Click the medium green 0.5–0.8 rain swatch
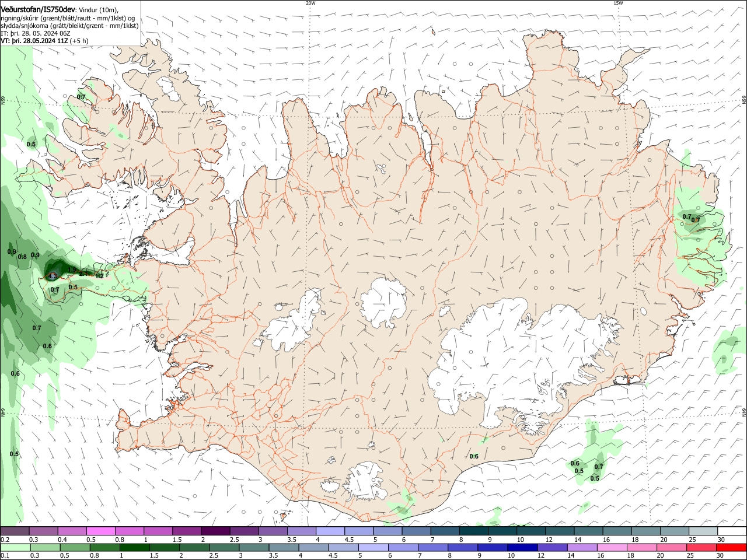The height and width of the screenshot is (560, 747). click(75, 547)
